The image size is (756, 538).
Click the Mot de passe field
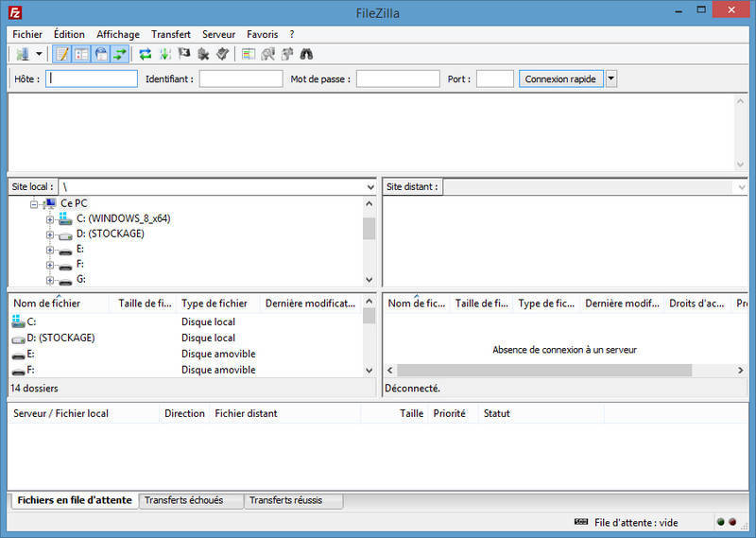click(x=398, y=78)
